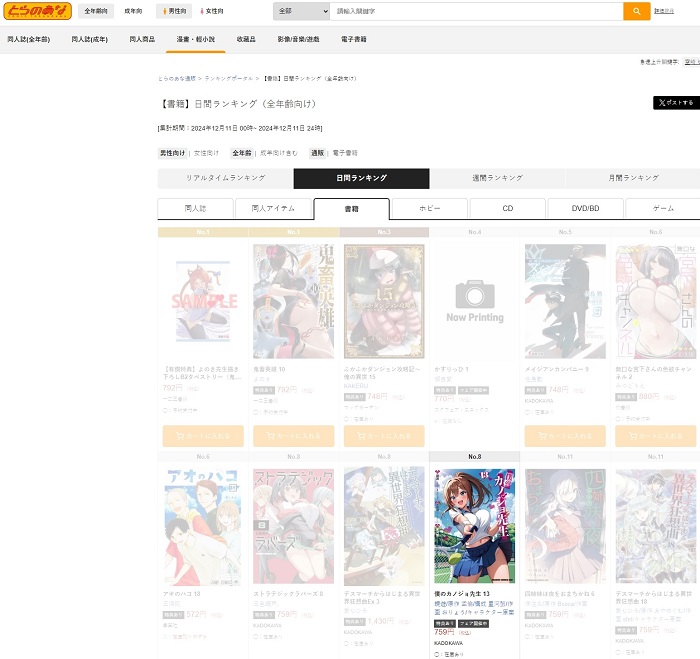Click the Now Printing camera placeholder for かすりっひ 1
Image resolution: width=700 pixels, height=659 pixels.
click(x=475, y=301)
